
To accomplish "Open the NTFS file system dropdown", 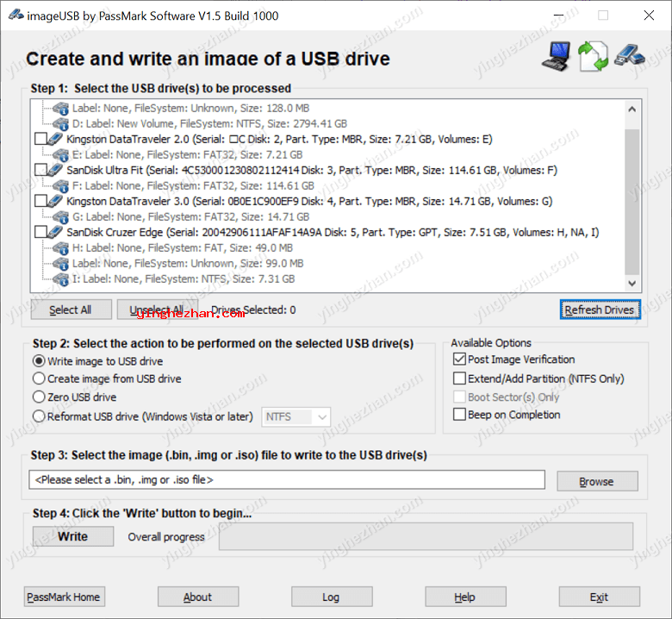I will coord(296,416).
